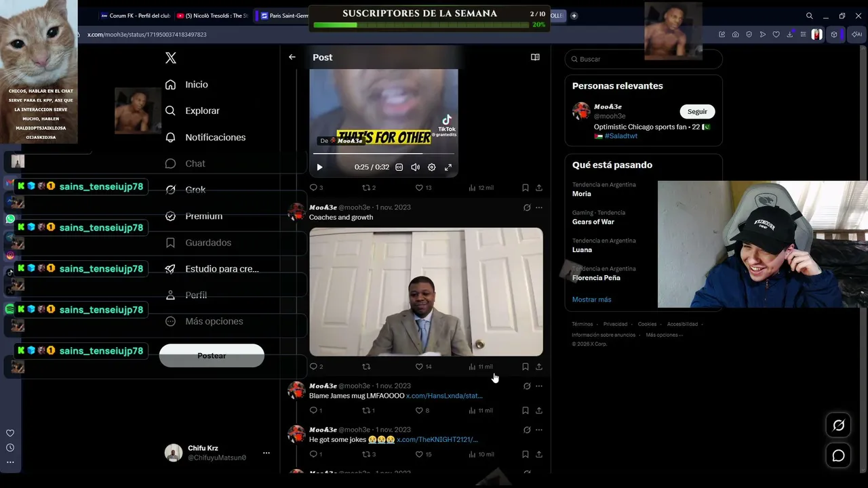
Task: View analytics of 'Coaches and growth' post
Action: tap(481, 367)
